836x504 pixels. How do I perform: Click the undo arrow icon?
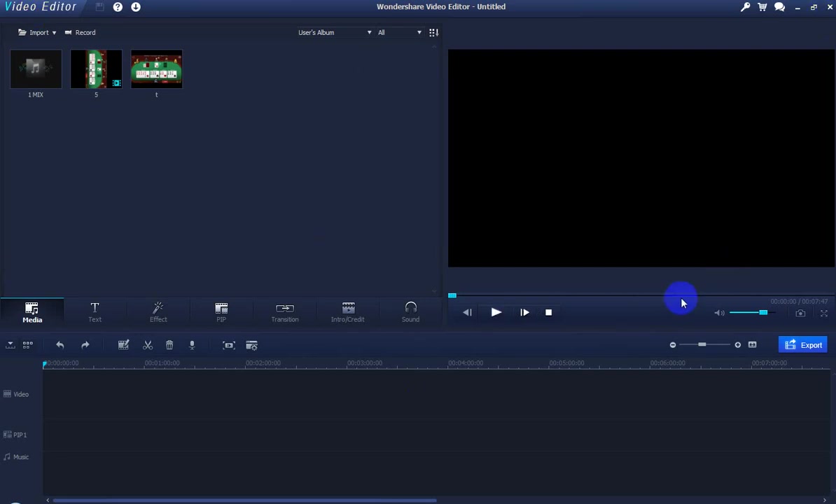point(60,345)
